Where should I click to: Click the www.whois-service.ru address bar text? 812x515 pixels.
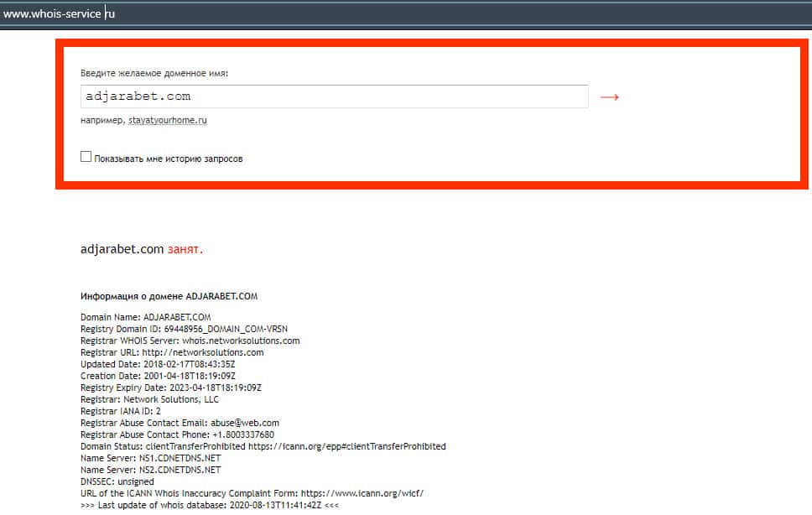[59, 14]
